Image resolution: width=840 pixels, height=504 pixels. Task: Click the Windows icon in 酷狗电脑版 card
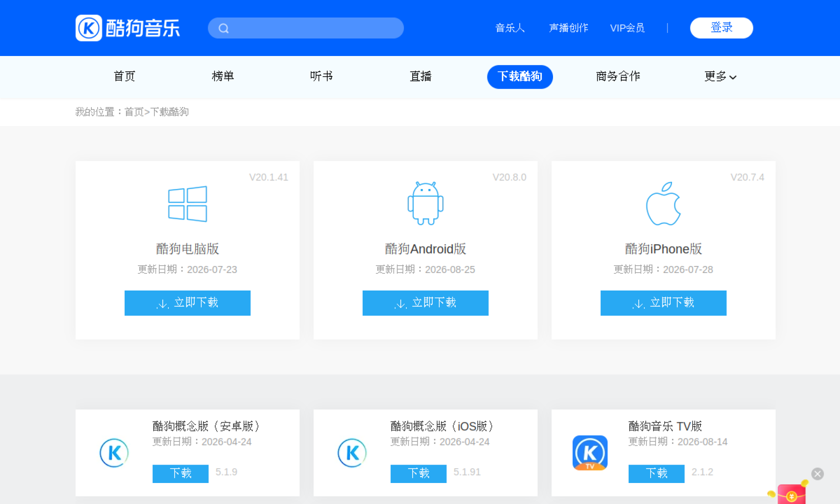point(187,204)
